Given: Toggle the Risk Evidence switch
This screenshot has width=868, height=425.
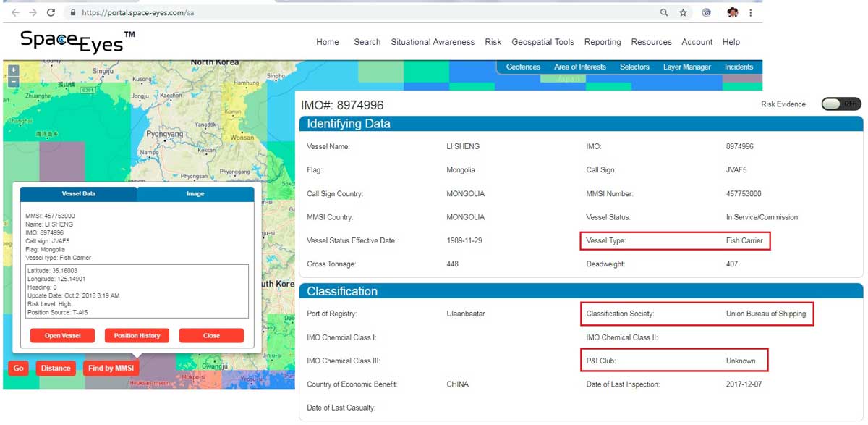Looking at the screenshot, I should [x=841, y=104].
